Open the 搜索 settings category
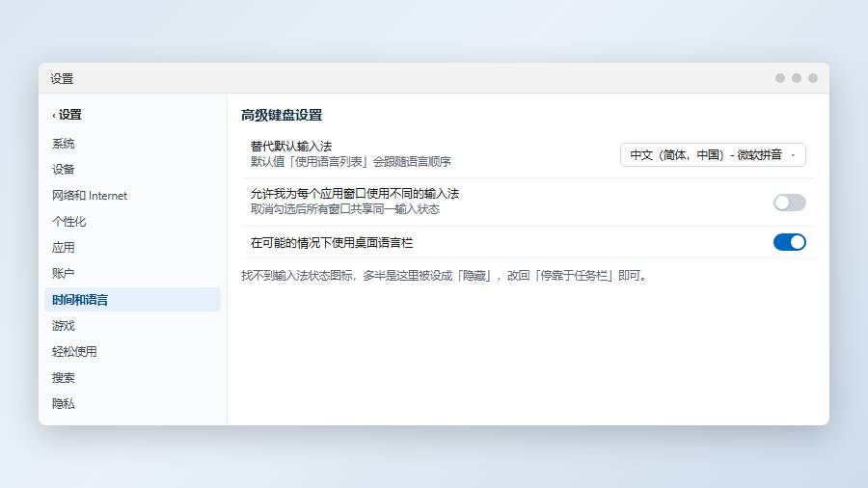 (x=132, y=377)
